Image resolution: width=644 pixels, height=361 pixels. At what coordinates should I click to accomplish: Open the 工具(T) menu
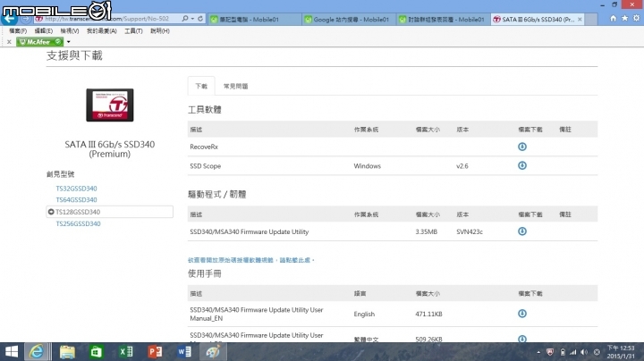coord(133,30)
